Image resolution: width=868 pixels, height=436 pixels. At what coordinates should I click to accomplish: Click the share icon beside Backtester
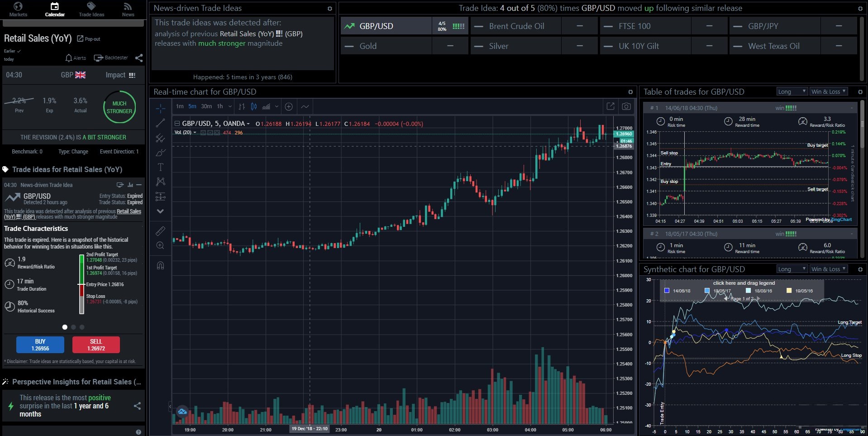pyautogui.click(x=139, y=58)
